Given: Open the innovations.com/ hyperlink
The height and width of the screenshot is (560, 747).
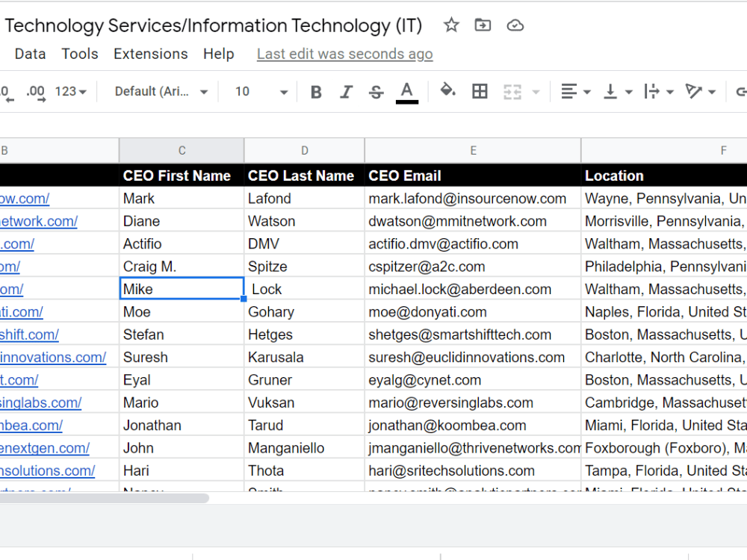Looking at the screenshot, I should 53,358.
